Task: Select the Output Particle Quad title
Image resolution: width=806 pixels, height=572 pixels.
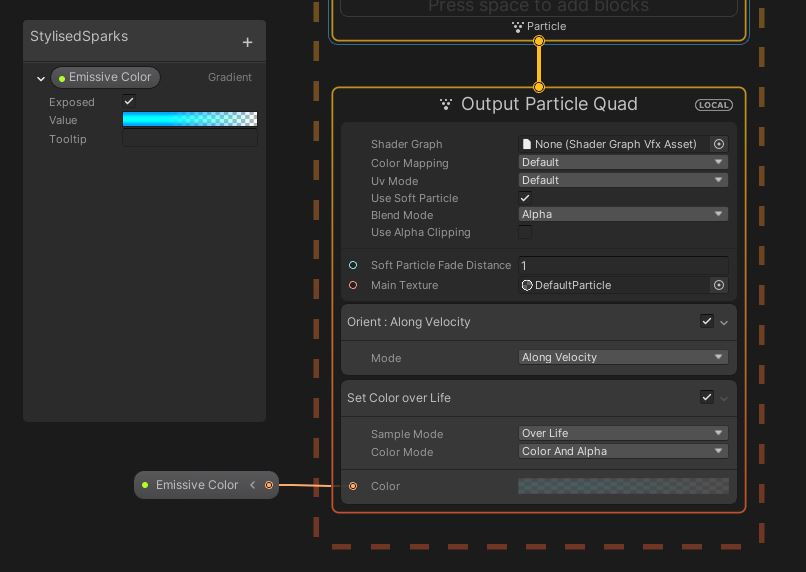Action: click(x=549, y=104)
